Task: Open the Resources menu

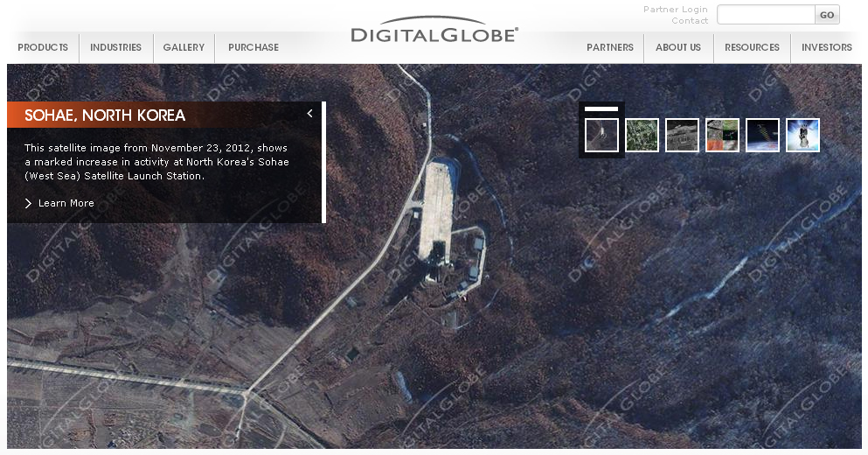Action: pyautogui.click(x=752, y=47)
